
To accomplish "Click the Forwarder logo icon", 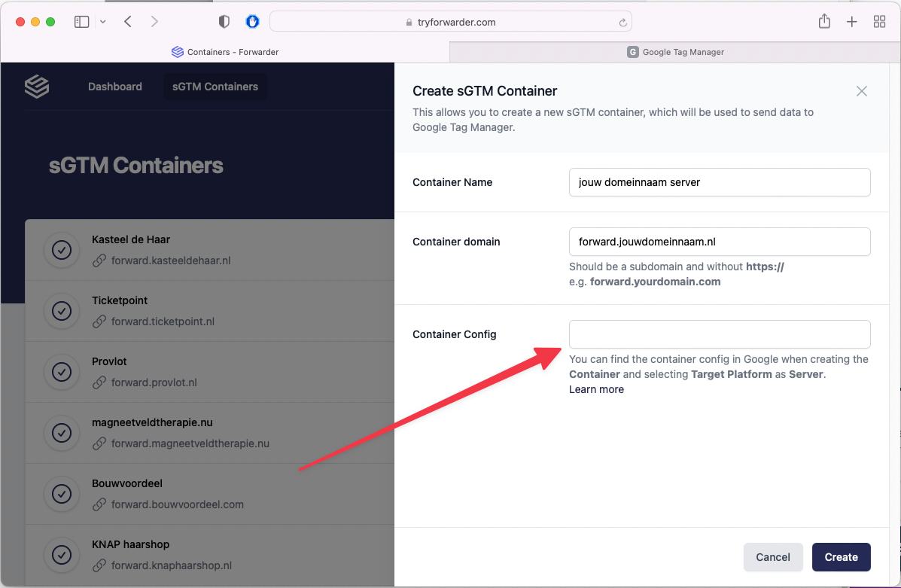I will coord(36,87).
